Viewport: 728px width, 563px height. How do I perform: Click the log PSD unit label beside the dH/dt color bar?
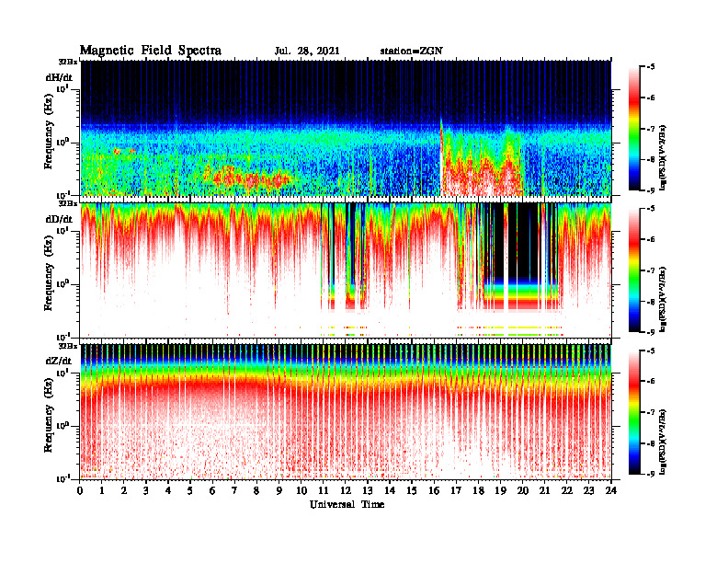click(664, 157)
